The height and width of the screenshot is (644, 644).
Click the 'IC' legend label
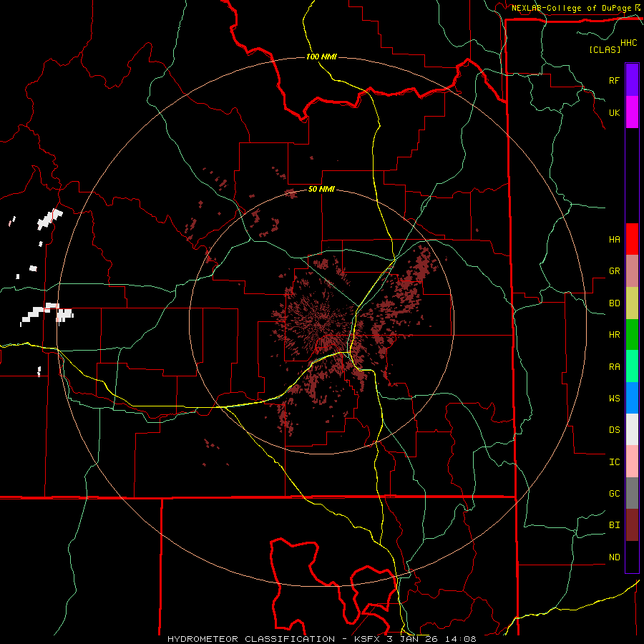click(x=614, y=462)
